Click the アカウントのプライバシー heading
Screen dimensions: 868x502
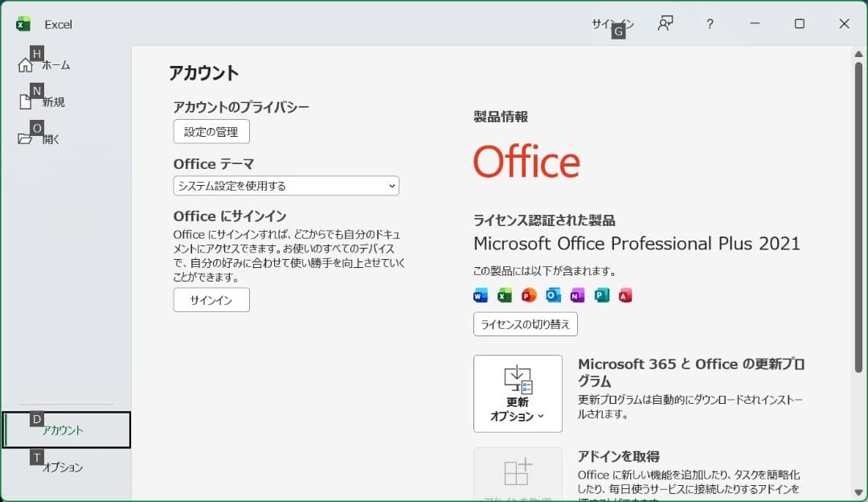[241, 107]
